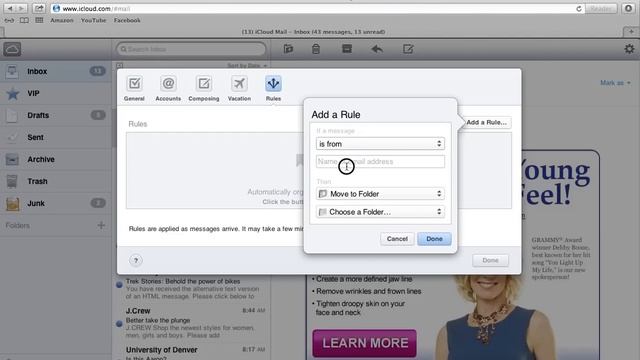Open the Trek Stories email message
Screen dimensions: 640x360
coord(191,289)
